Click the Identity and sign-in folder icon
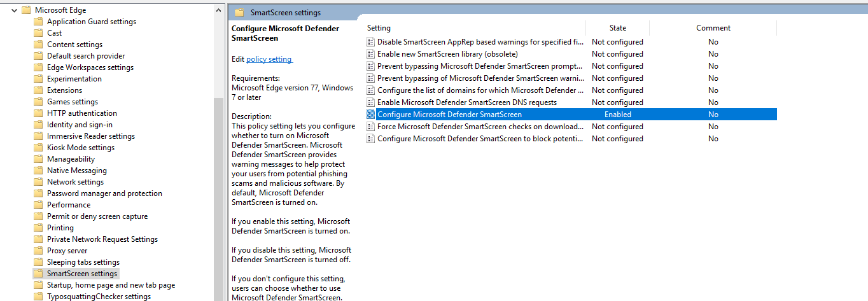Screen dimensions: 868x301 click(38, 125)
